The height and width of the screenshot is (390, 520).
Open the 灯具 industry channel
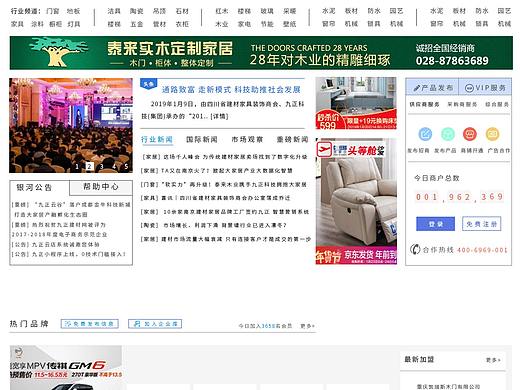click(x=73, y=24)
